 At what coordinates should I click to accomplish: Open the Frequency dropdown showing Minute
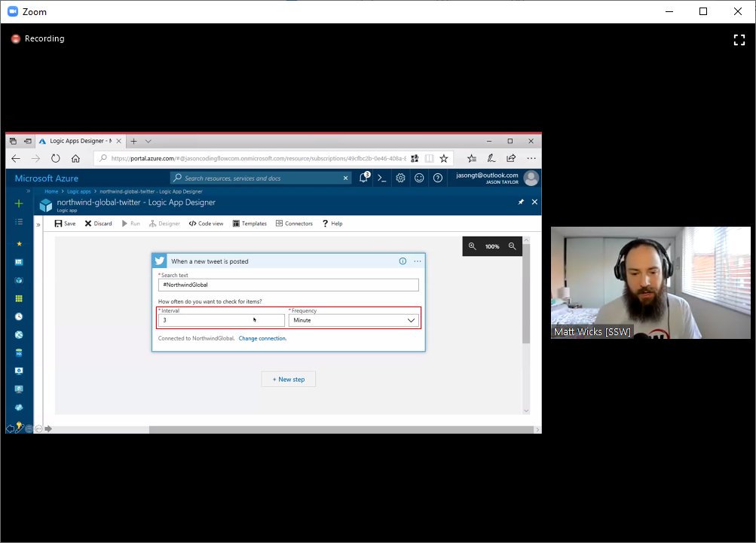(x=352, y=319)
